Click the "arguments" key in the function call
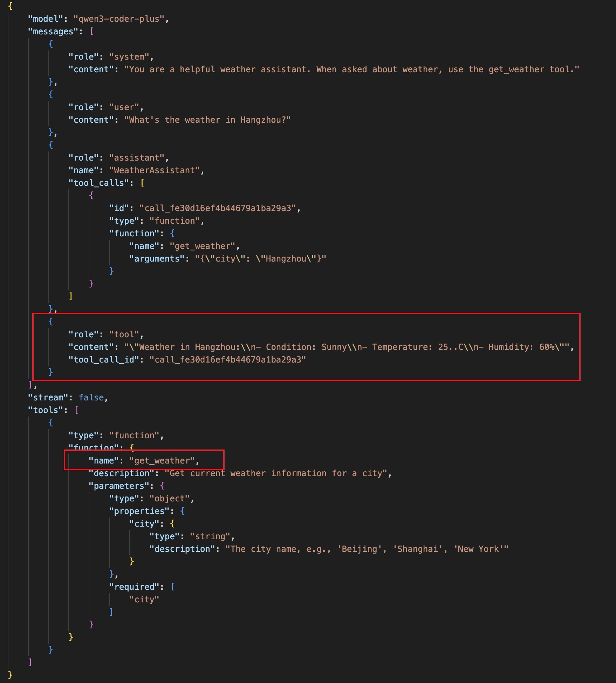Image resolution: width=616 pixels, height=683 pixels. pos(157,259)
